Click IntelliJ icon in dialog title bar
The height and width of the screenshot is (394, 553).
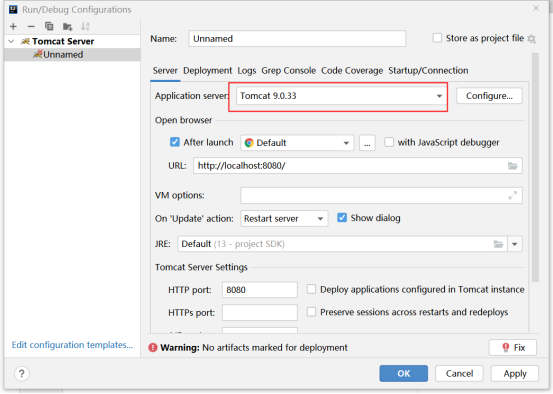tap(13, 9)
